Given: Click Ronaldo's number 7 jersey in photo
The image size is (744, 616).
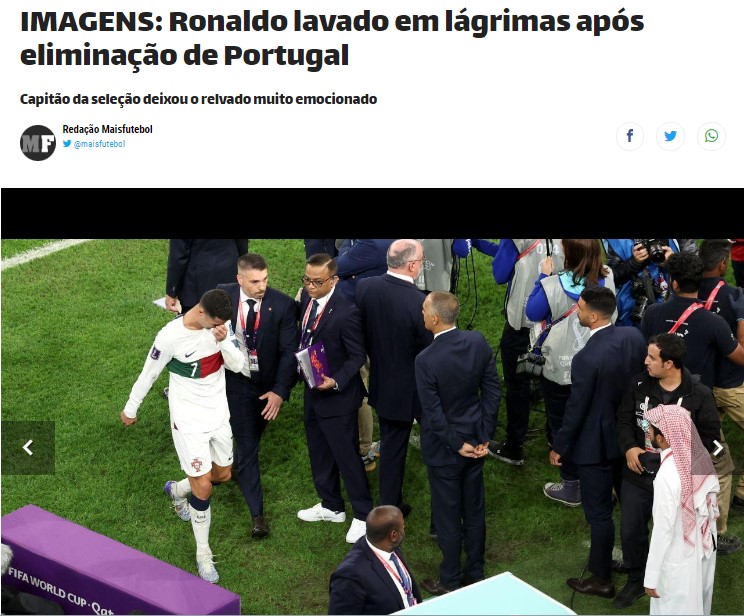Looking at the screenshot, I should pyautogui.click(x=195, y=368).
